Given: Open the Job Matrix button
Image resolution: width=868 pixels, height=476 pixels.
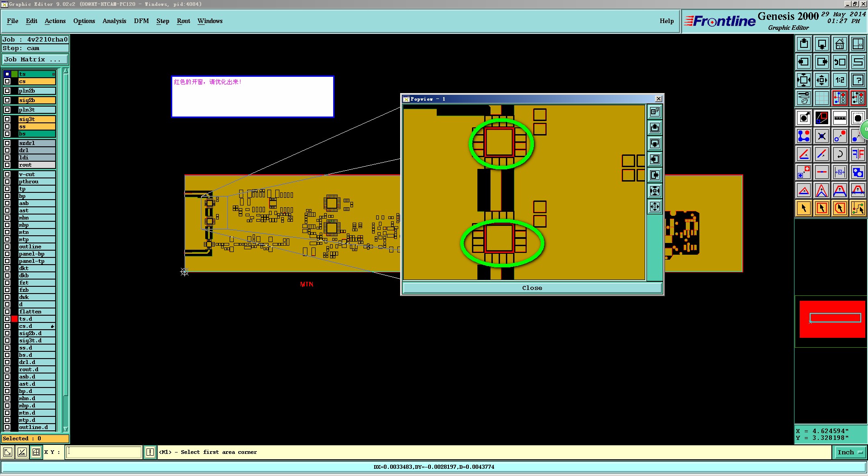Looking at the screenshot, I should pos(35,60).
